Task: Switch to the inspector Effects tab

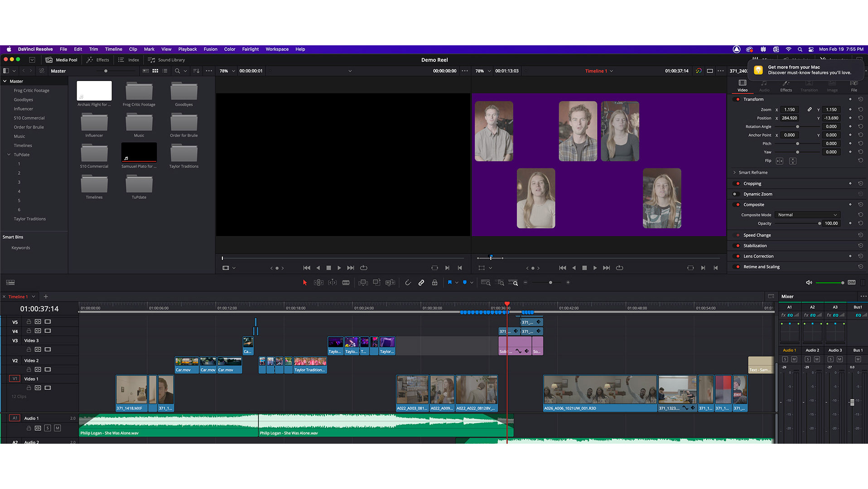Action: pyautogui.click(x=786, y=86)
